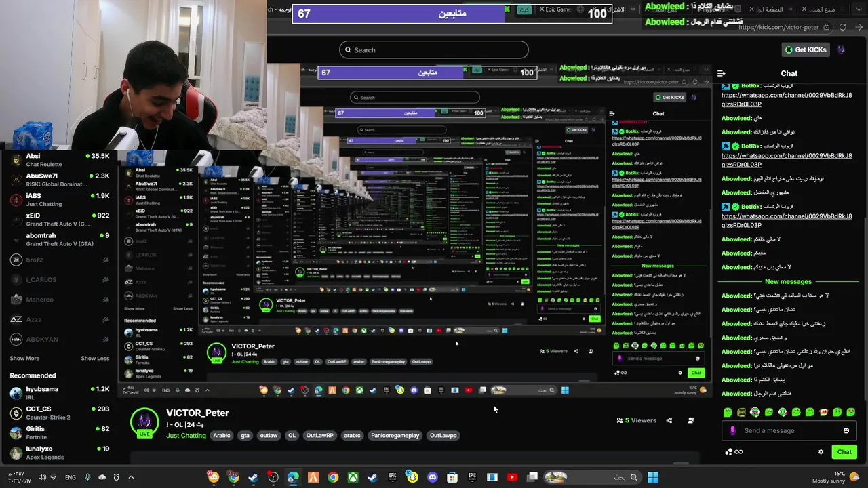Open Windows Start button on taskbar

point(652,477)
